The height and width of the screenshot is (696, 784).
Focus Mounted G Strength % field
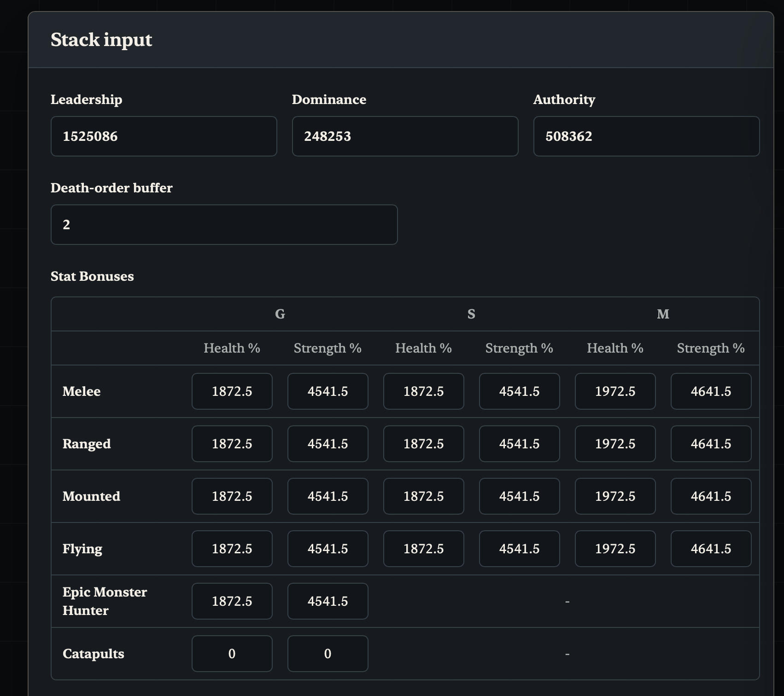click(x=328, y=496)
